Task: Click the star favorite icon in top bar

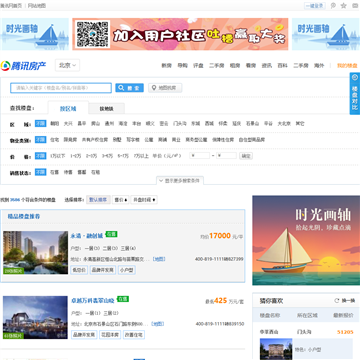Action: (344, 6)
